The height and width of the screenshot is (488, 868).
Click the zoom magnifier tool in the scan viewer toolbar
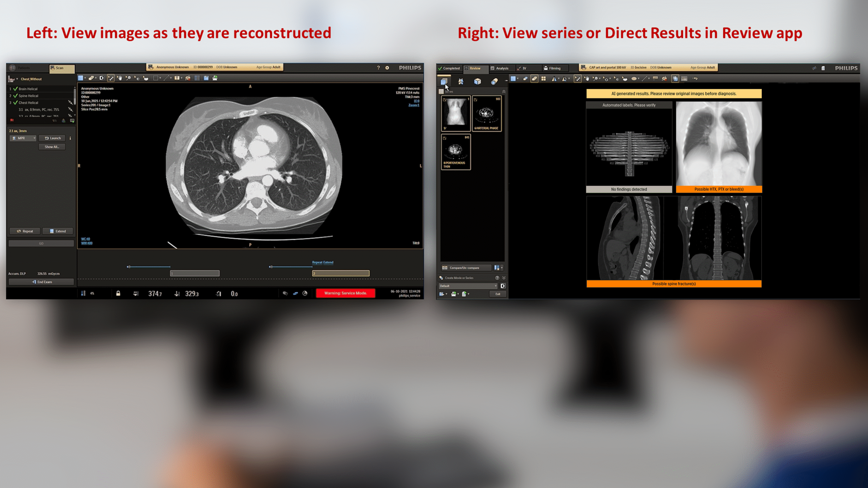128,78
